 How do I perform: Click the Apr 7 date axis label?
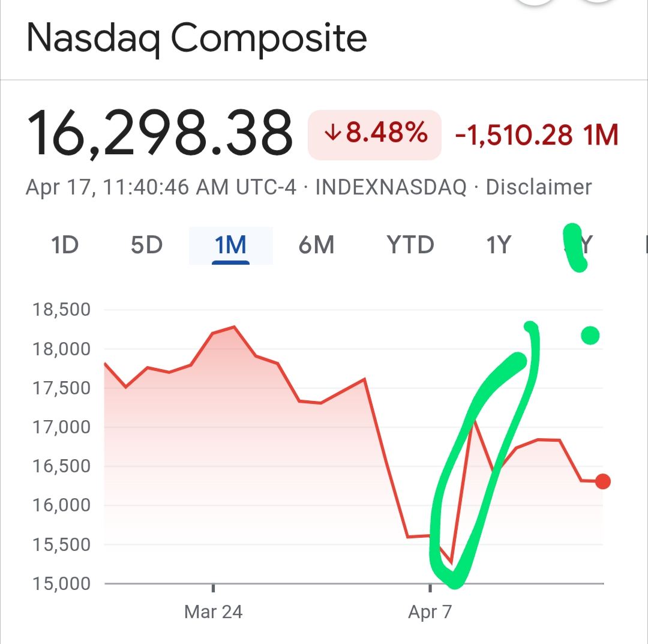click(x=430, y=612)
